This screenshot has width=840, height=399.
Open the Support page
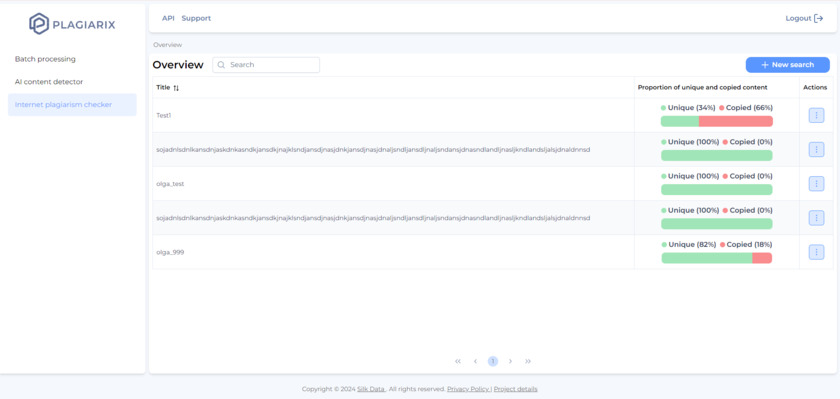point(196,18)
